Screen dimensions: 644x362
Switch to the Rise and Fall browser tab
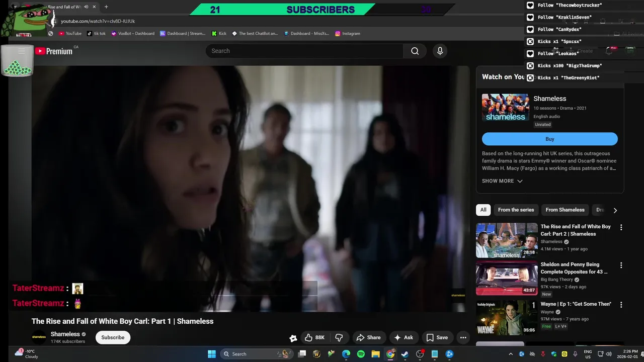[x=64, y=7]
